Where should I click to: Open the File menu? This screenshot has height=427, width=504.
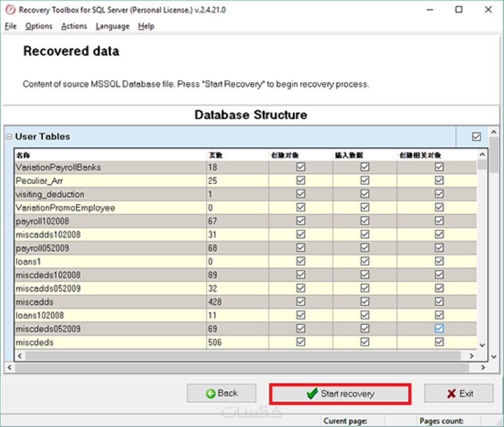coord(11,26)
